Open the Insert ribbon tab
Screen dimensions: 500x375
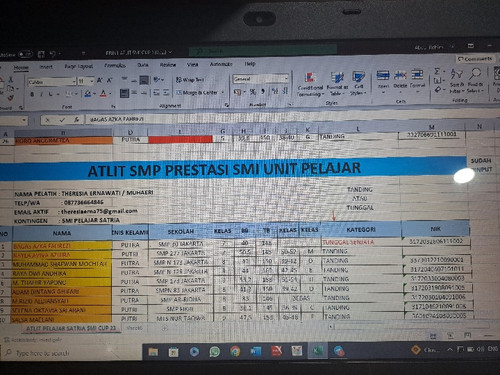pyautogui.click(x=46, y=67)
